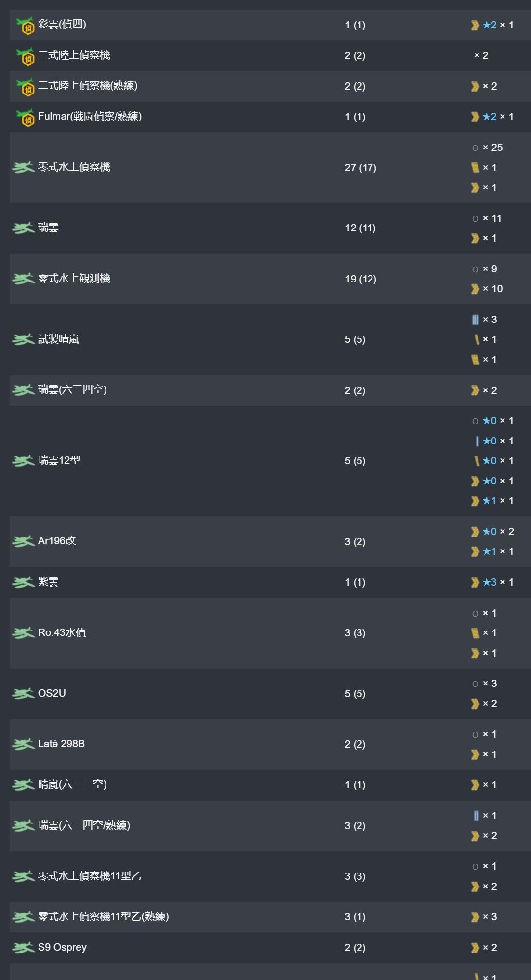Select the 晴嵐(六三一空) row name
Screen dimensions: 531x980
(x=72, y=784)
